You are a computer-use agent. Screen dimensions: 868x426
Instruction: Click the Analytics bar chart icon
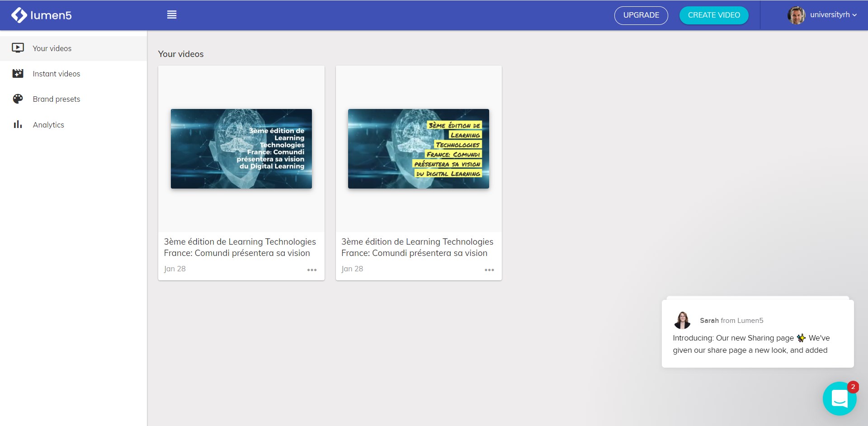(x=18, y=124)
